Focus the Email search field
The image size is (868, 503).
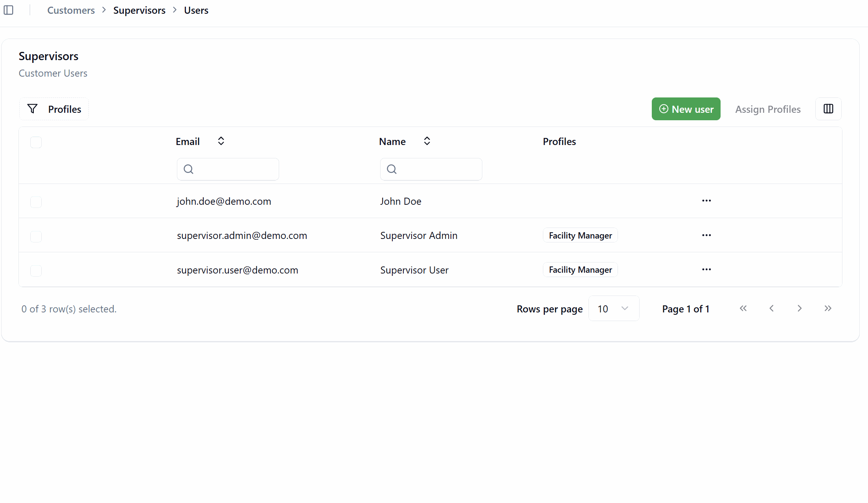228,169
